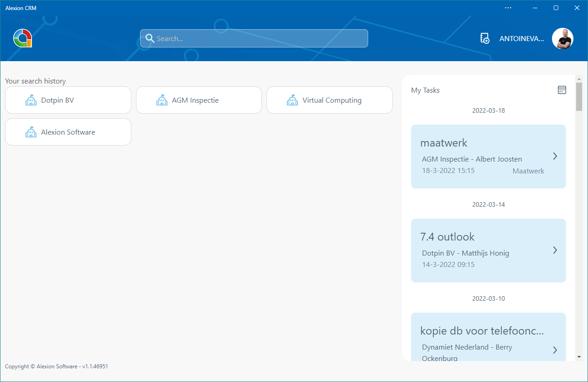Click the building icon beside Alexion Software

pyautogui.click(x=31, y=132)
